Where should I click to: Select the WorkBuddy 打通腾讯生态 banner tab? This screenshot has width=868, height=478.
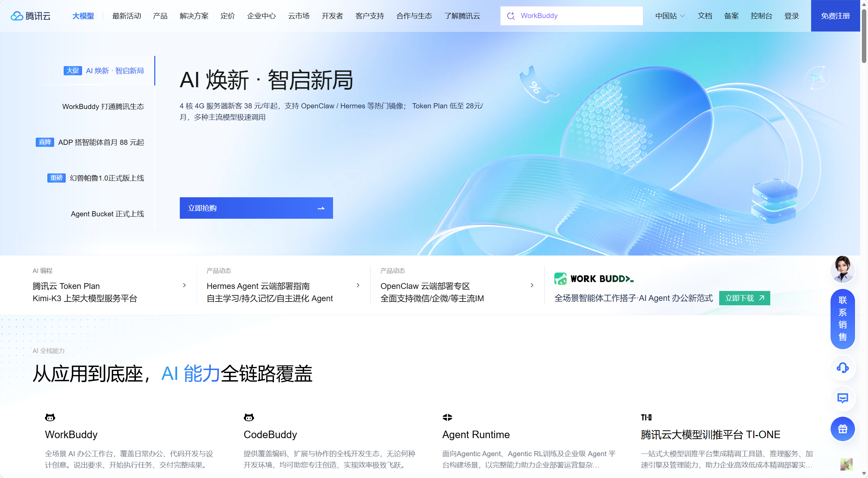coord(103,107)
